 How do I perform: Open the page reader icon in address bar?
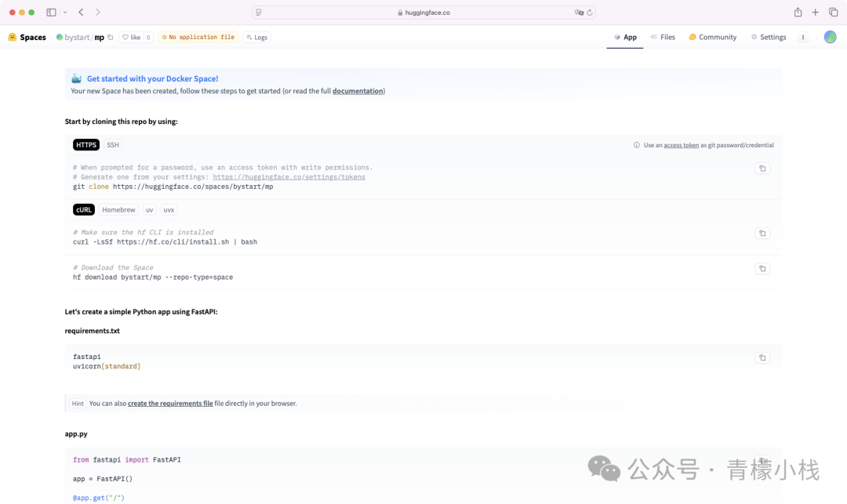(x=259, y=13)
